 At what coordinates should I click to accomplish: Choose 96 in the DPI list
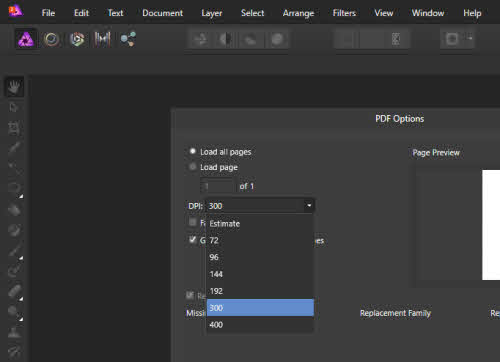[260, 257]
